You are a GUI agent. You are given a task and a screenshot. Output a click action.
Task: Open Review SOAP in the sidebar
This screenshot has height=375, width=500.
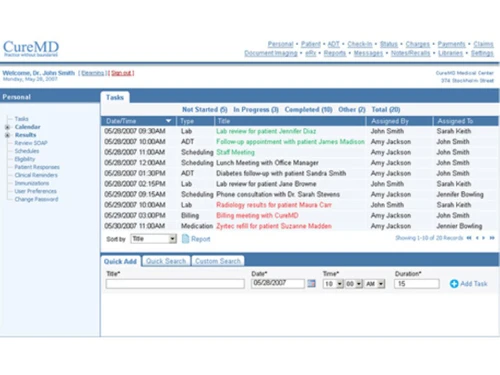[x=31, y=143]
